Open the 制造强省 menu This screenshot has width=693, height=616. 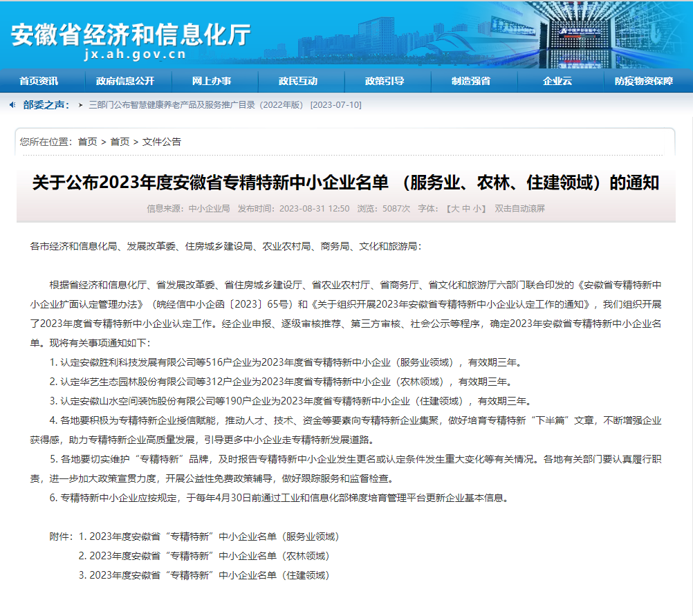tap(471, 81)
